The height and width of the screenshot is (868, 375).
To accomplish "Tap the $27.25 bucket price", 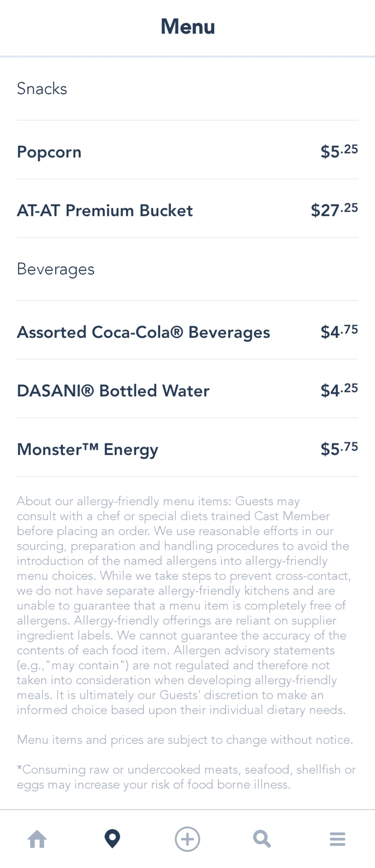I will 334,210.
